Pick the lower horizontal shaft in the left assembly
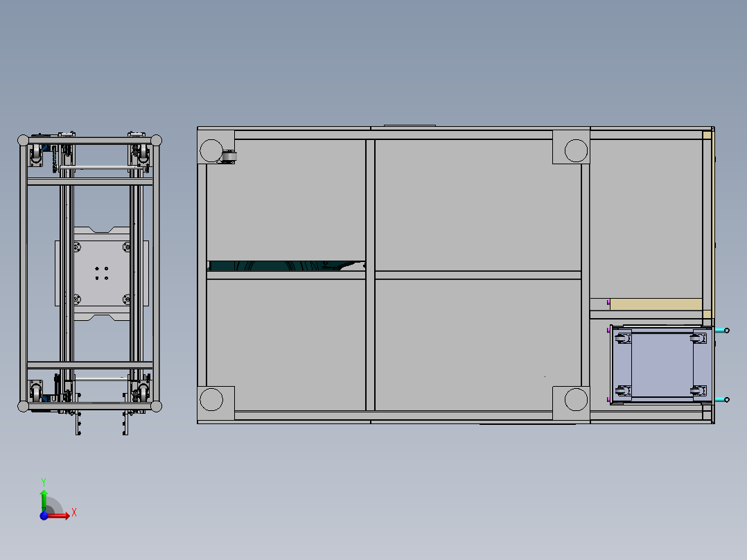This screenshot has height=560, width=747. pyautogui.click(x=101, y=378)
